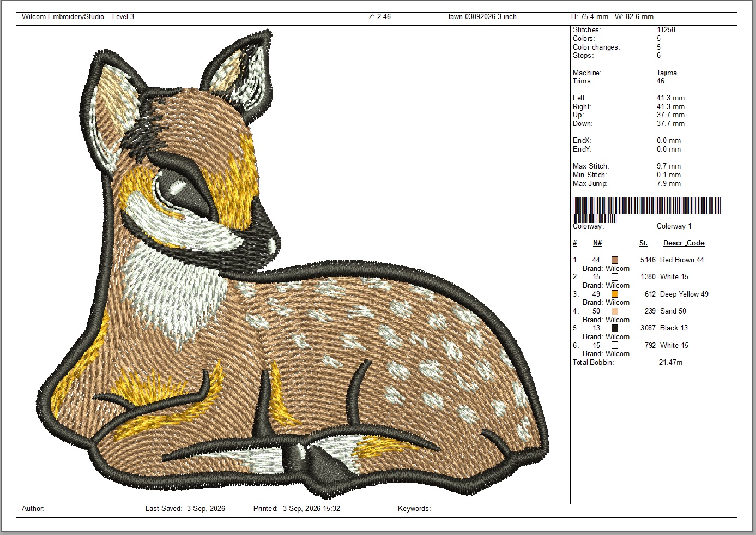This screenshot has height=535, width=756.
Task: Select the Deep Yellow 49 color swatch
Action: [x=615, y=294]
